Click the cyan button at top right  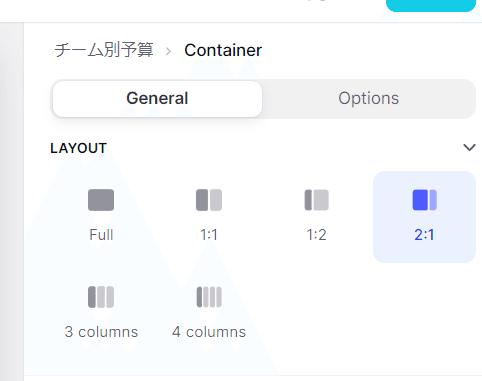tap(431, 5)
